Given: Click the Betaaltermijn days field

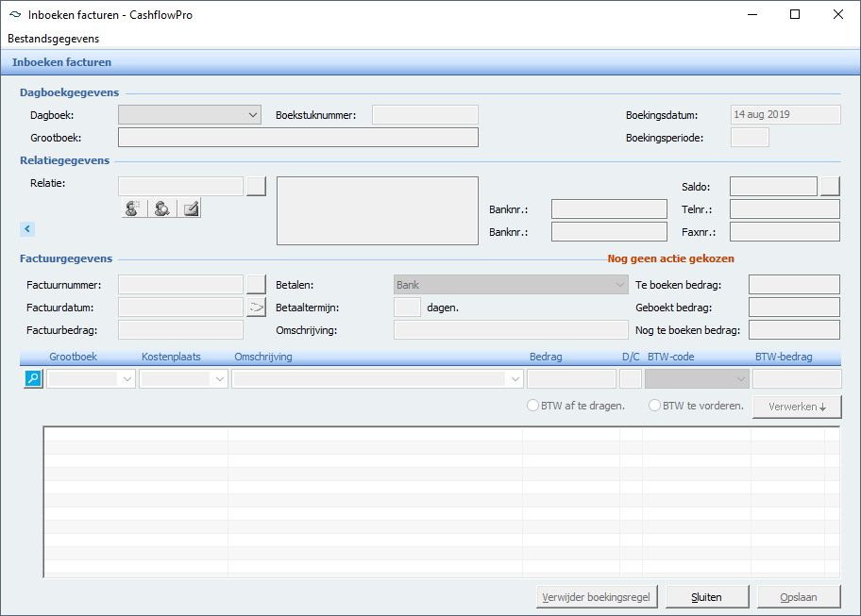Looking at the screenshot, I should [x=407, y=308].
